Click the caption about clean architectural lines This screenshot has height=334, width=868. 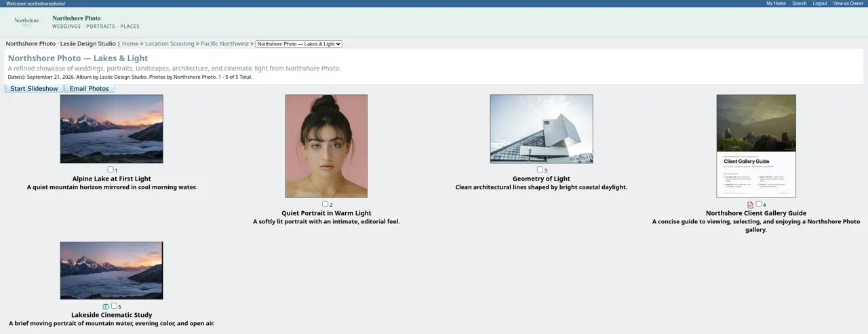[541, 187]
